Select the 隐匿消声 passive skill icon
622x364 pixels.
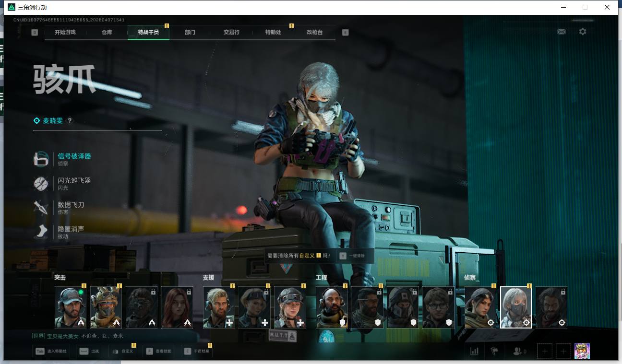tap(41, 232)
